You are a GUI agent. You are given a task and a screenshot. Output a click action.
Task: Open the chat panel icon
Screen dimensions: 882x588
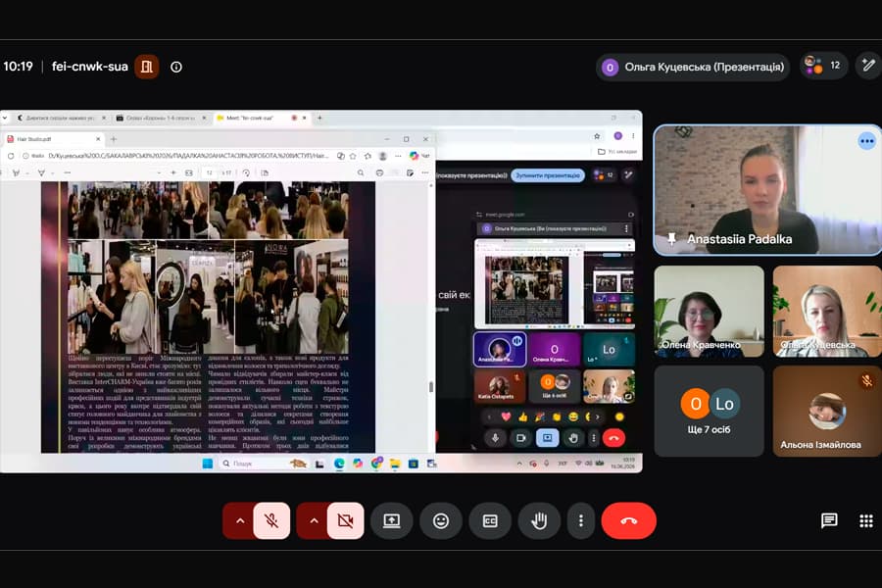[829, 520]
